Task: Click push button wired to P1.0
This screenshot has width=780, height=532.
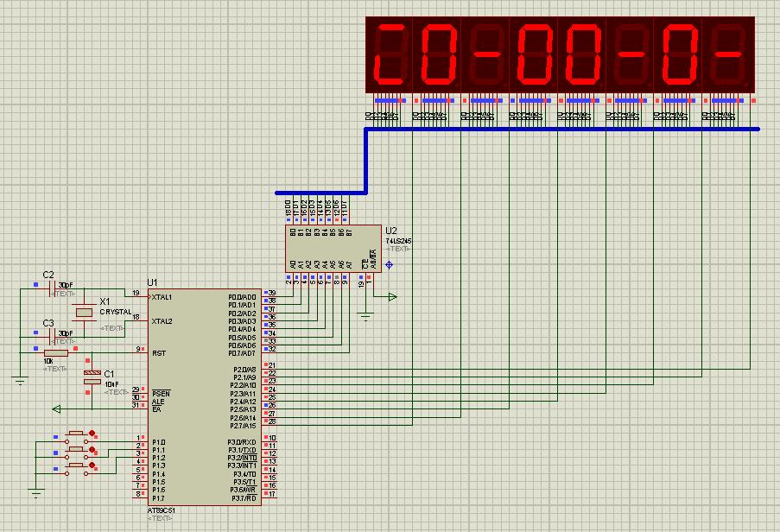Action: click(x=77, y=436)
